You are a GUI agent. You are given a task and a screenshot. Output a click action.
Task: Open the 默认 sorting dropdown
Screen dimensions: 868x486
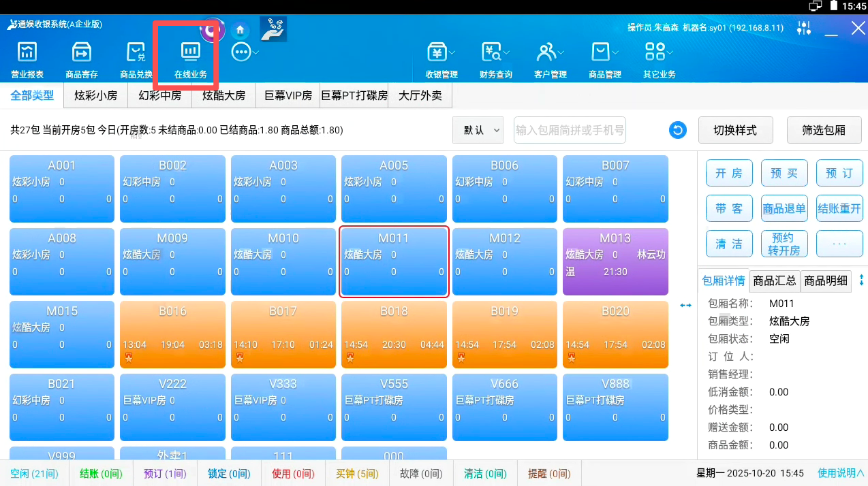(x=478, y=129)
